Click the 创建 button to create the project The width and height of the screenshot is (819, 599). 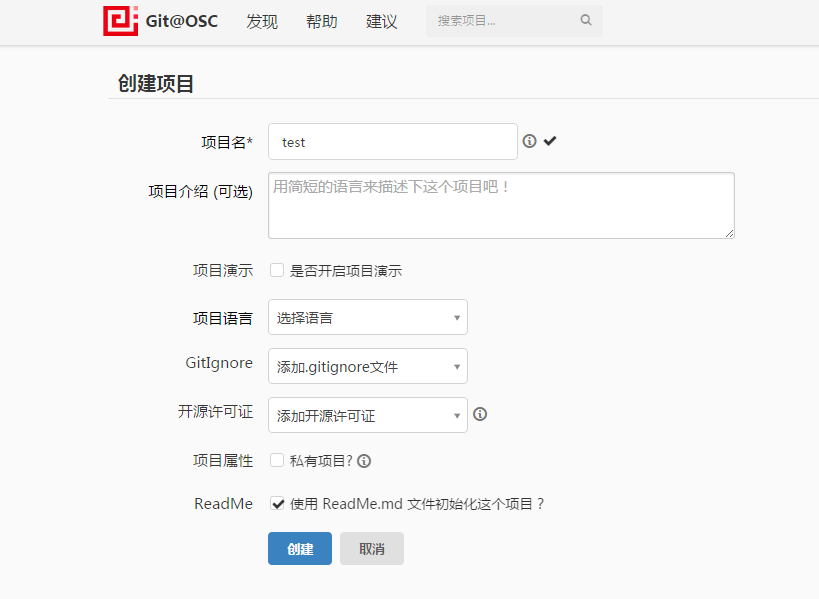point(299,548)
